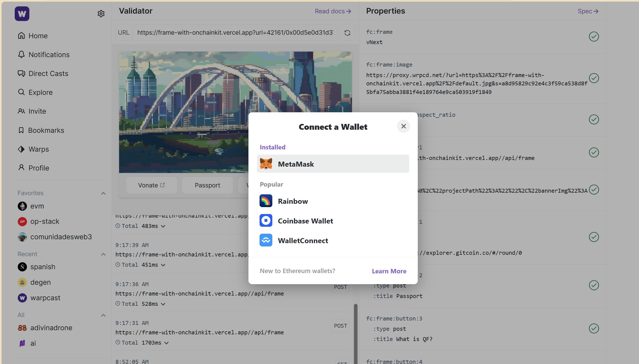639x364 pixels.
Task: Click the warpcast channel avatar
Action: coord(22,298)
